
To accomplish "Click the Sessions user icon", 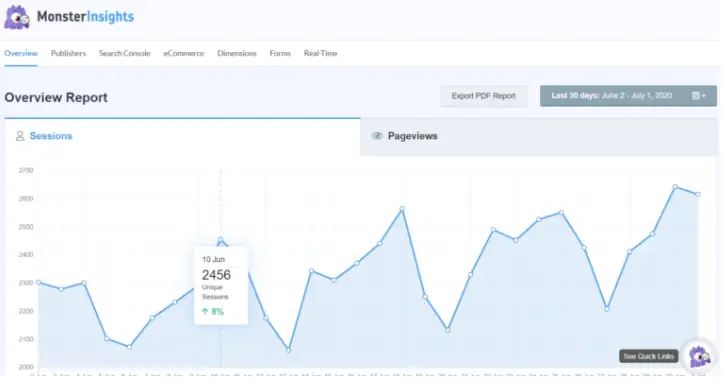I will pos(20,136).
